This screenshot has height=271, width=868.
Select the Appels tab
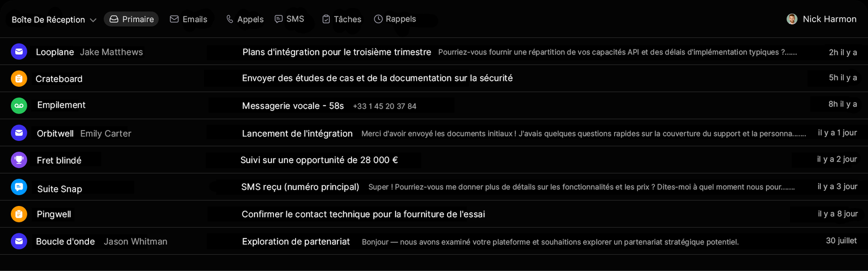coord(245,19)
